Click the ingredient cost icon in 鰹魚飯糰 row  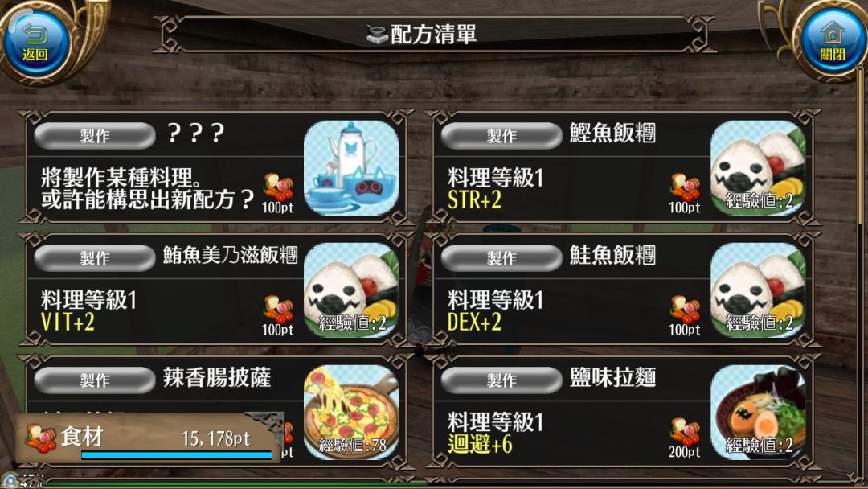pyautogui.click(x=685, y=187)
